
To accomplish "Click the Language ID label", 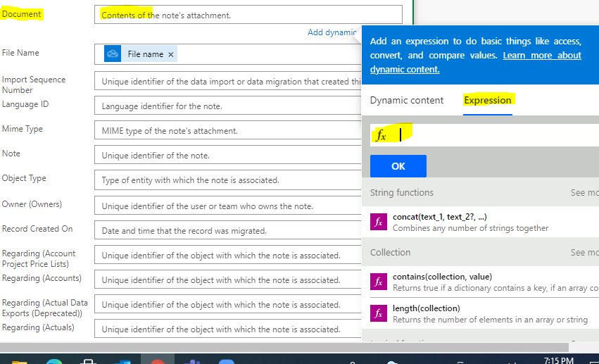I will coord(25,104).
